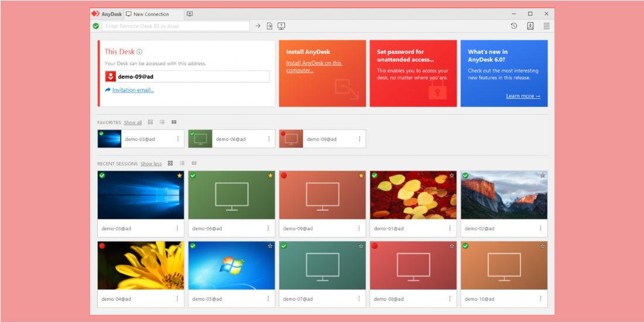Open three-dot menu on demo-10@ad session
This screenshot has width=644, height=323.
(540, 299)
